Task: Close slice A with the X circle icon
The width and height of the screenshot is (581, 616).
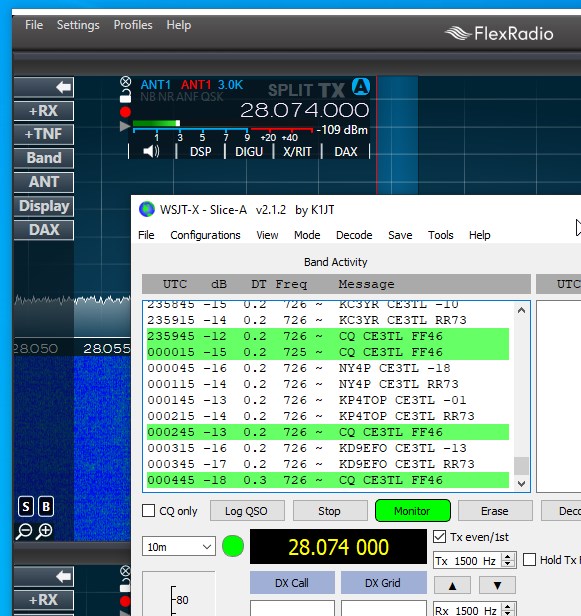Action: (125, 82)
